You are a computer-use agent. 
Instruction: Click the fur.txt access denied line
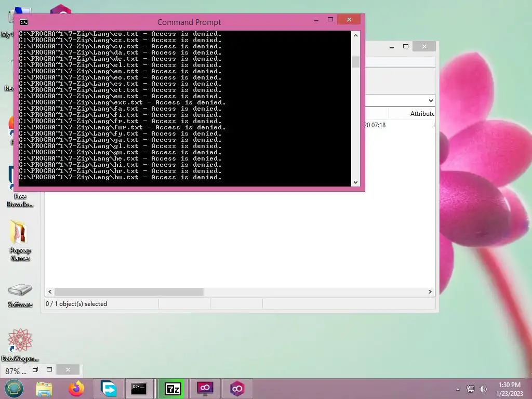tap(122, 128)
